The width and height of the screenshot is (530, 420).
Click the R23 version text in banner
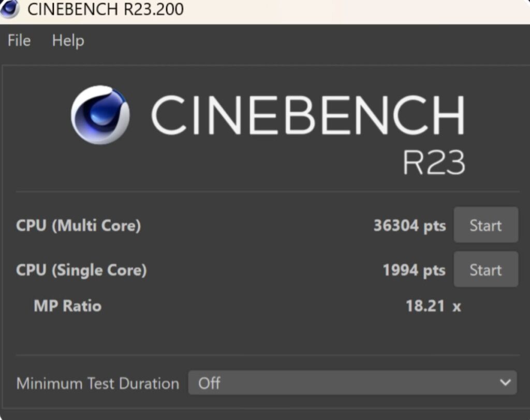click(434, 162)
